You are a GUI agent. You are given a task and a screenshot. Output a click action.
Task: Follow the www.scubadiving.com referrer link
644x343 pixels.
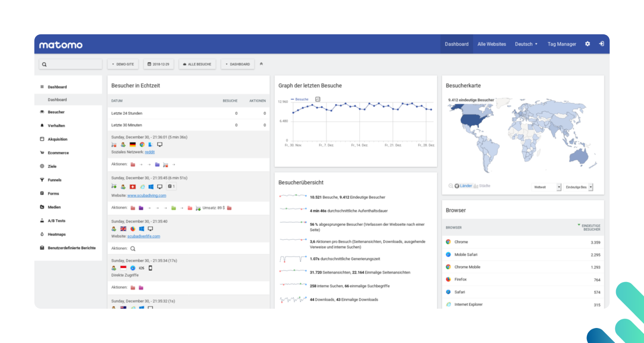click(x=146, y=196)
